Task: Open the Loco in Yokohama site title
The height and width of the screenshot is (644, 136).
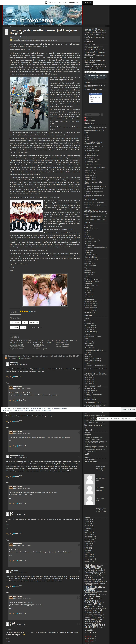Action: [x=29, y=20]
